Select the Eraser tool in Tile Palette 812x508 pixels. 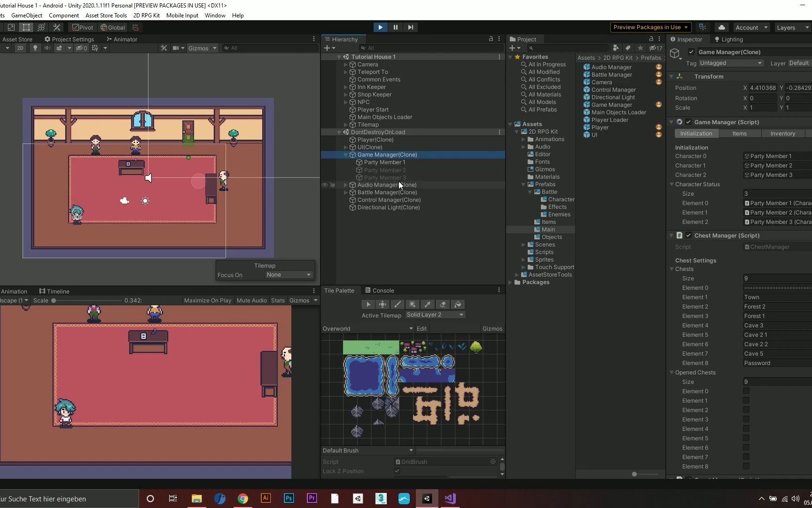click(x=443, y=304)
